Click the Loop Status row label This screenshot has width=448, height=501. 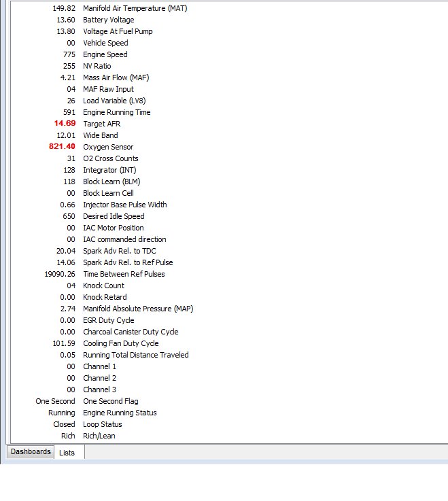pos(102,424)
